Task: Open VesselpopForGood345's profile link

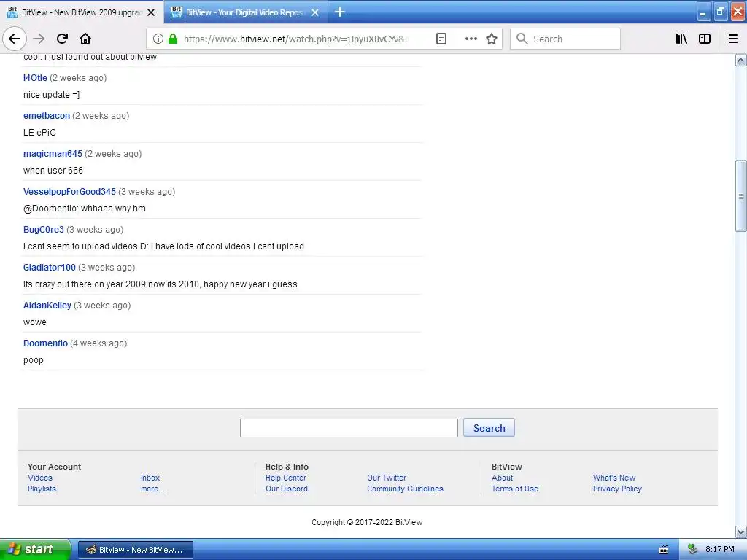Action: point(69,192)
